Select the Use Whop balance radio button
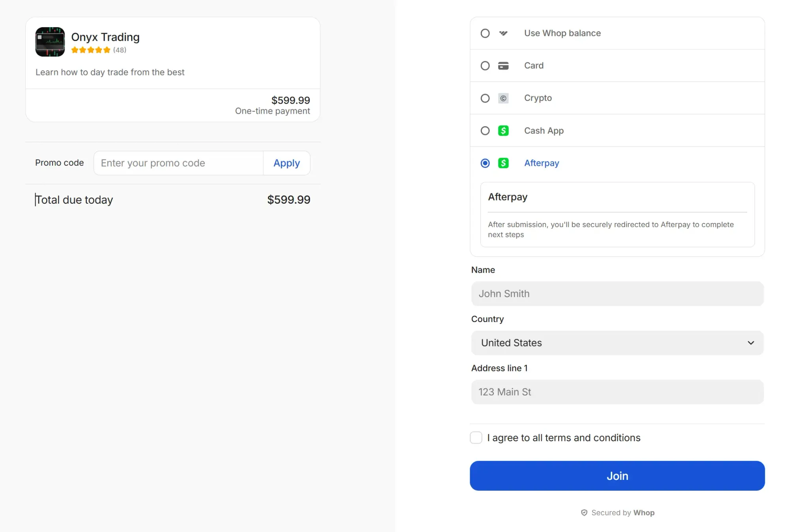The height and width of the screenshot is (532, 790). tap(485, 33)
